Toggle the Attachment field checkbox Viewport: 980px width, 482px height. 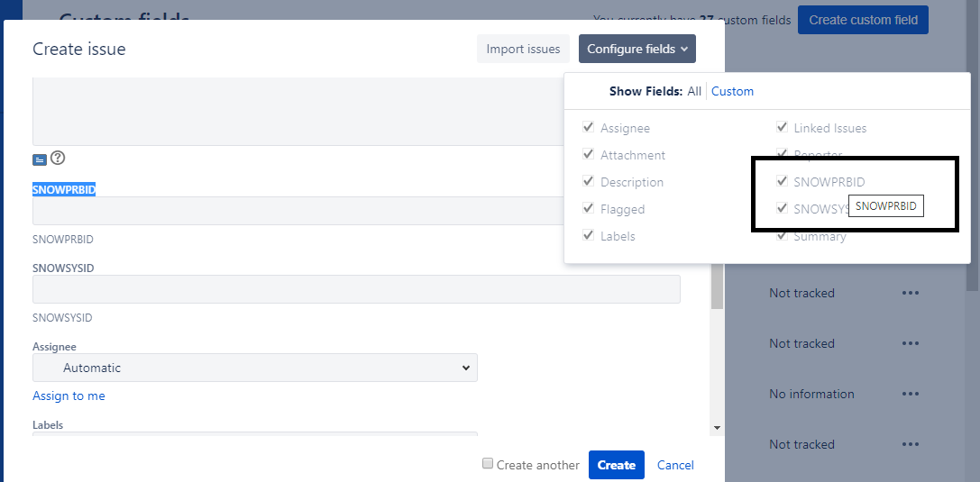pos(589,155)
